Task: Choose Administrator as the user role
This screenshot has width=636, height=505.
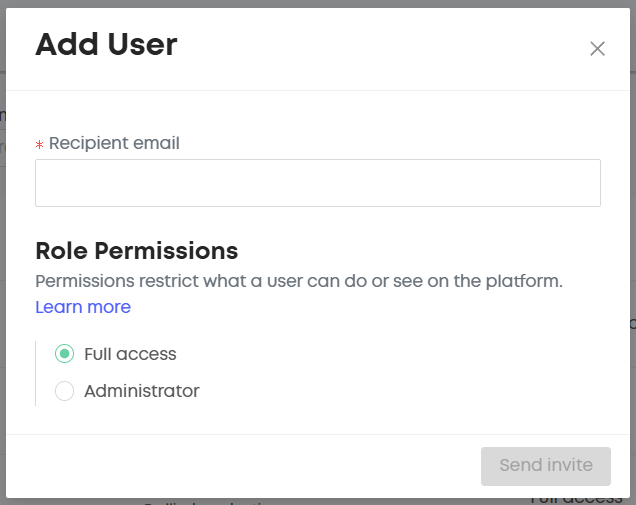Action: point(64,391)
